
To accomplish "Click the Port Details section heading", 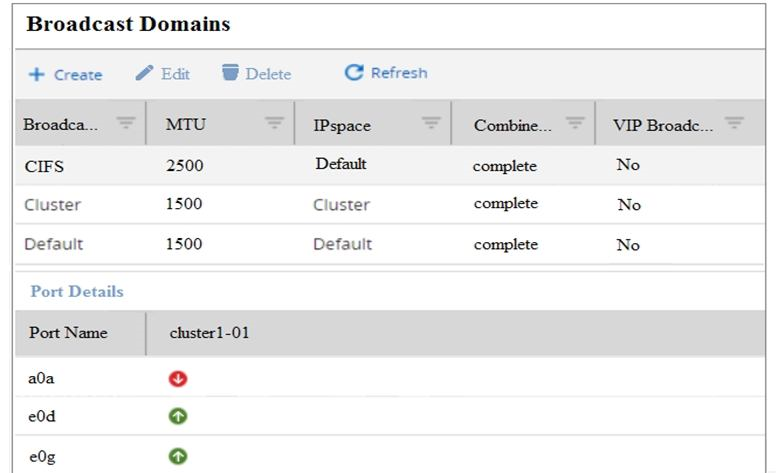I will coord(76,292).
